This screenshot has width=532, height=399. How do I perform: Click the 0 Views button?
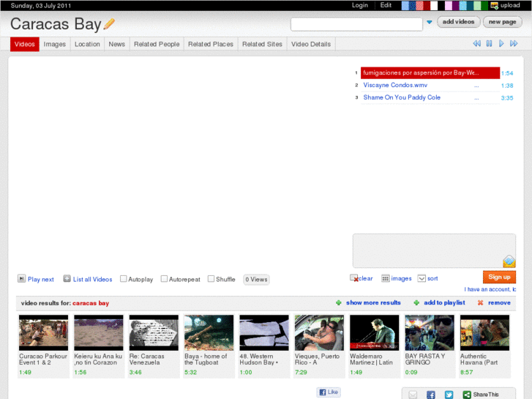tap(257, 280)
